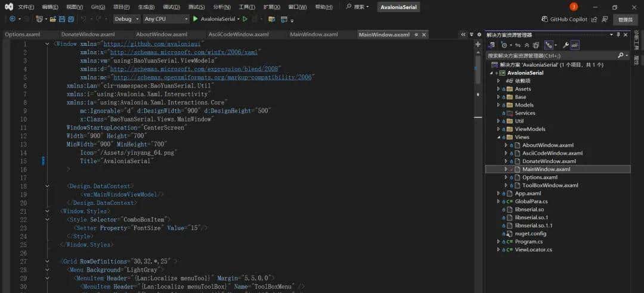Toggle auto-hide pin for Solution Explorer
644x293 pixels.
[x=618, y=35]
